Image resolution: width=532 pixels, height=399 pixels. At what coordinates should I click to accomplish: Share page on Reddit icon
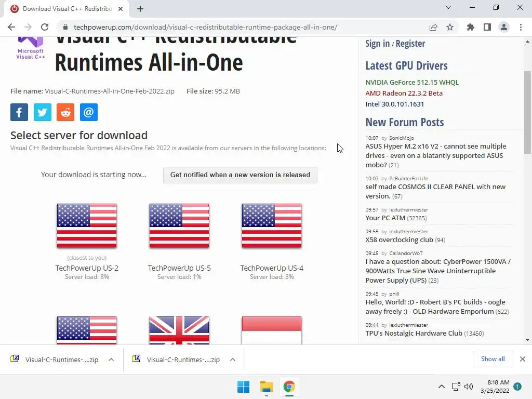pos(65,112)
